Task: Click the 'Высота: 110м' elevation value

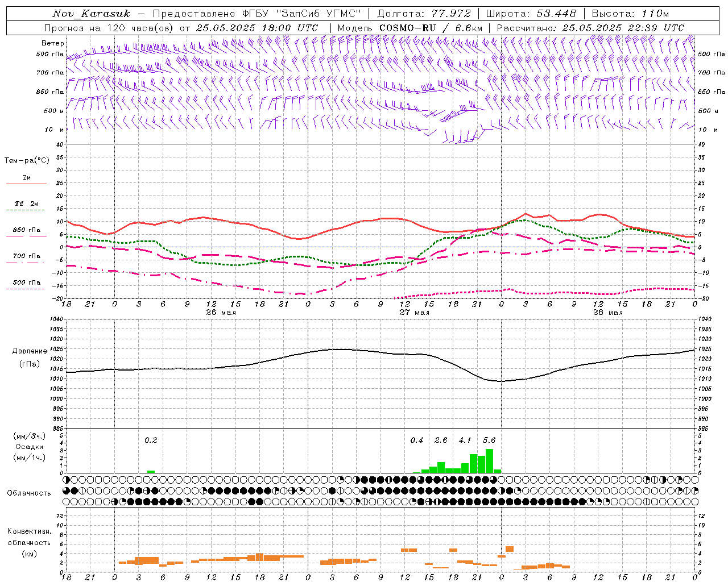Action: coord(630,14)
